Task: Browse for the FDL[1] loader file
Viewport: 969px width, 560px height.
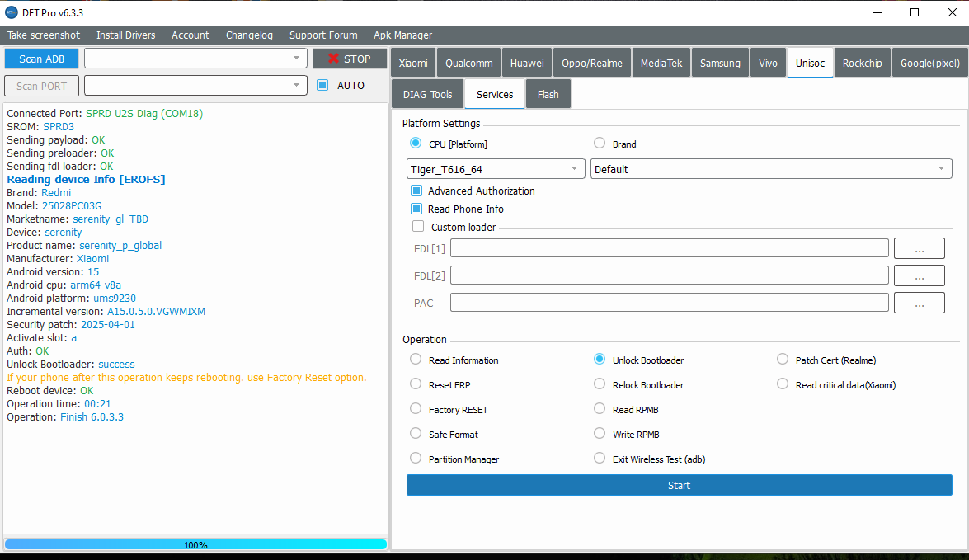Action: [x=919, y=248]
